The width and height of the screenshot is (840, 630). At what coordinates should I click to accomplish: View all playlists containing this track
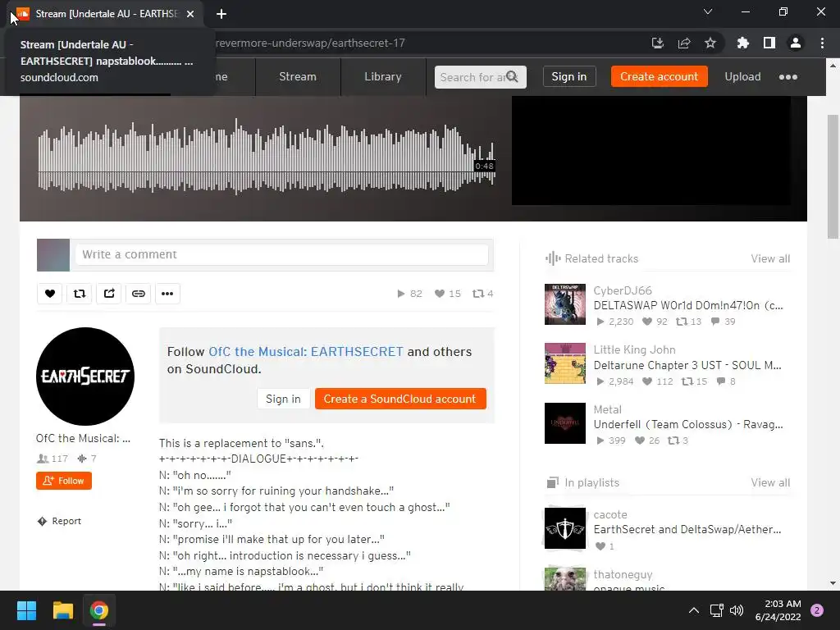770,482
